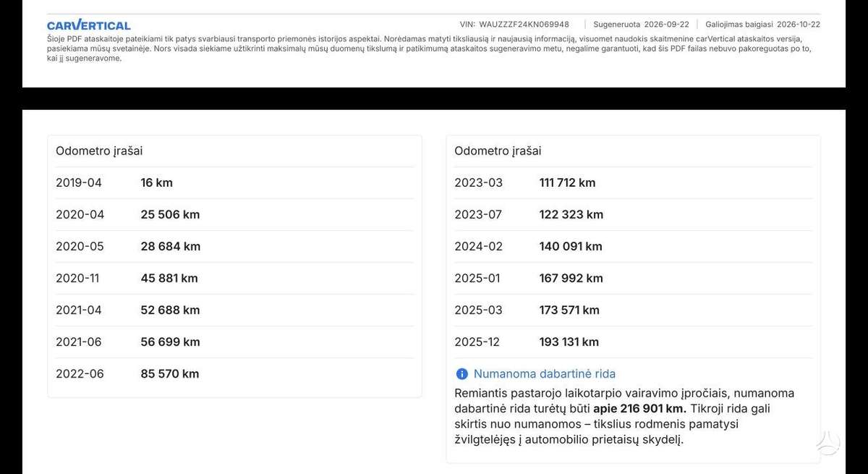Click the 45 881 km reading
Screen dimensions: 868x474
coord(169,279)
